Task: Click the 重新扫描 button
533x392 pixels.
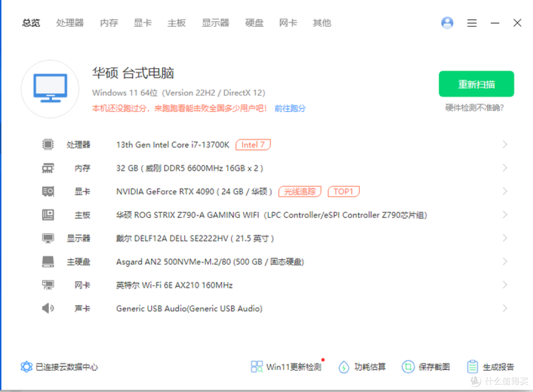Action: 476,84
